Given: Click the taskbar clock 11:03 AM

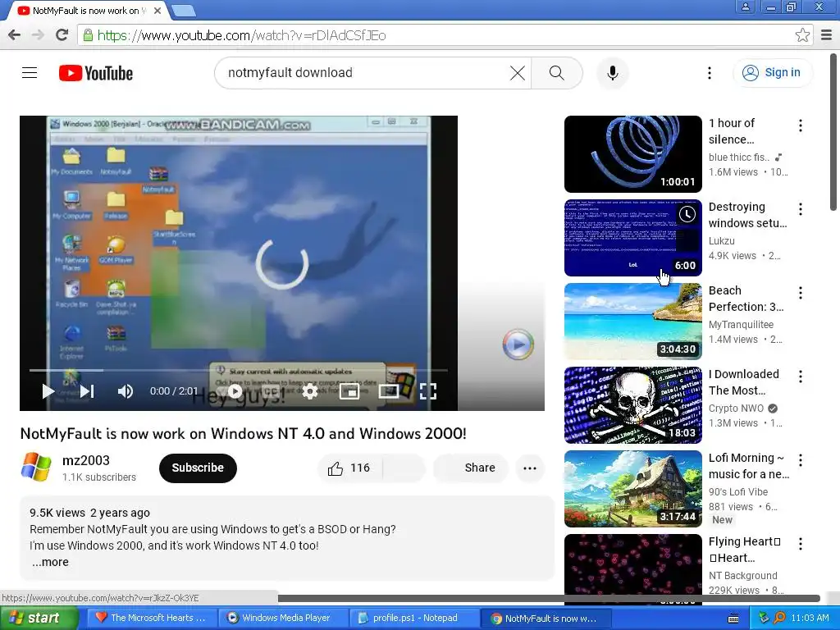Looking at the screenshot, I should point(810,618).
